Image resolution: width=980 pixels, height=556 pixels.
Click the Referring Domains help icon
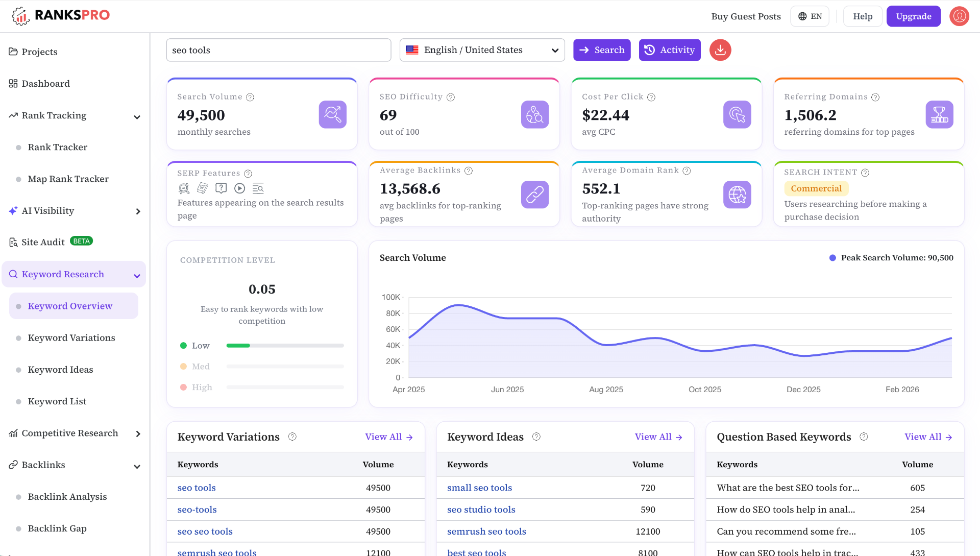[875, 97]
